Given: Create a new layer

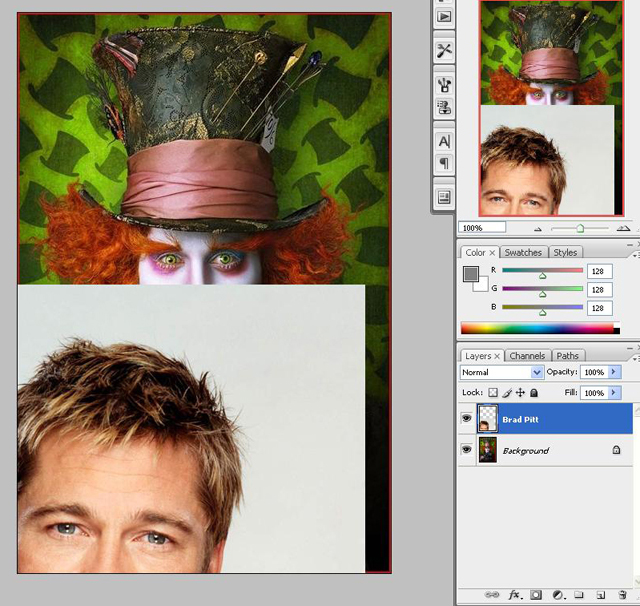Looking at the screenshot, I should [600, 595].
